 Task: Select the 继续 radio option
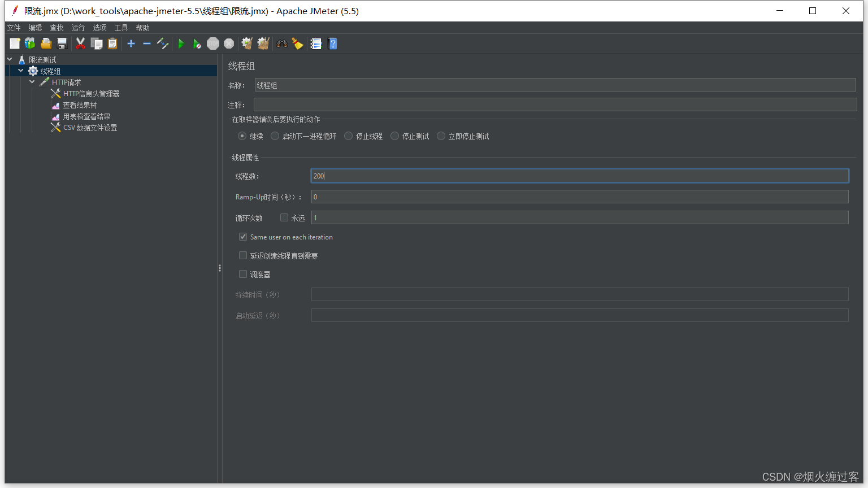click(242, 136)
